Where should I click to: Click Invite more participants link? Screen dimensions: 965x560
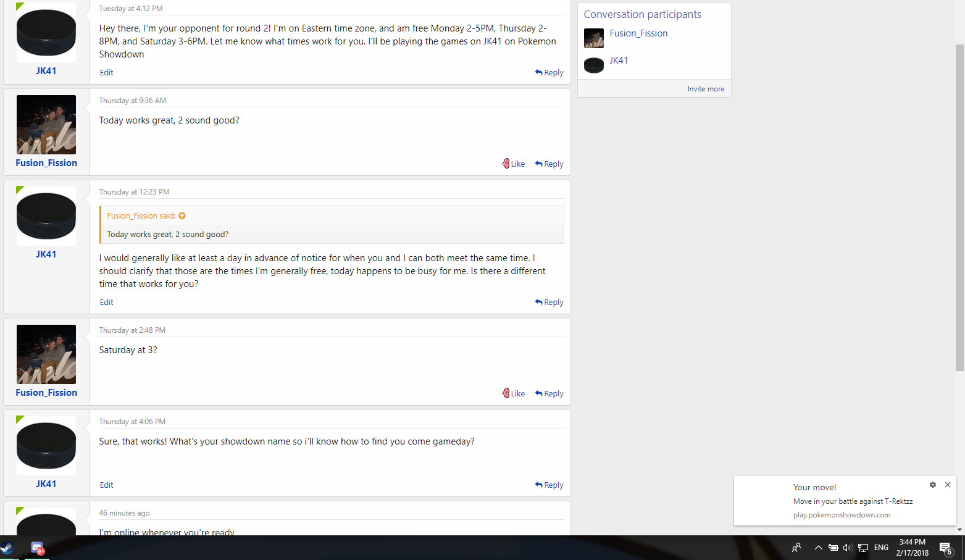point(706,89)
